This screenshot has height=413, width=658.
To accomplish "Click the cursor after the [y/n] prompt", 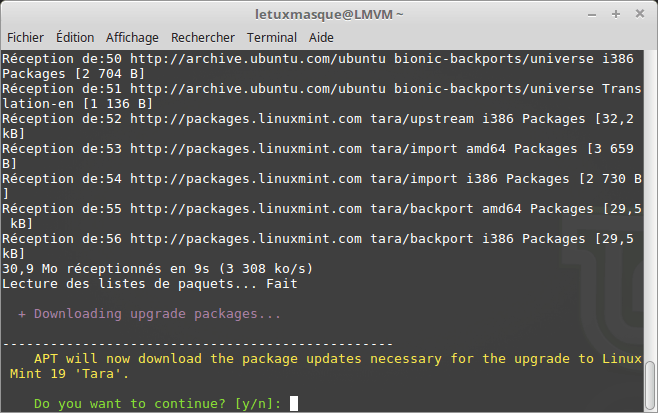I will click(292, 404).
